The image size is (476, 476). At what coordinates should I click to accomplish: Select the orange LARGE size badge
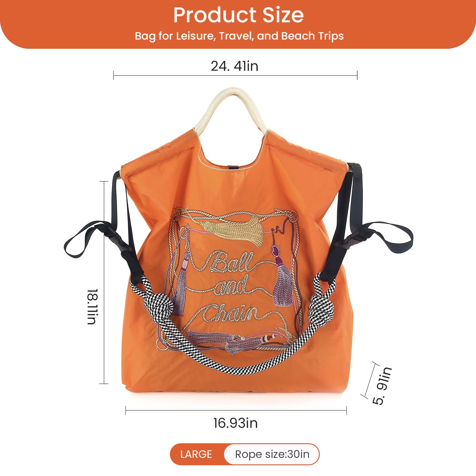coord(196,454)
